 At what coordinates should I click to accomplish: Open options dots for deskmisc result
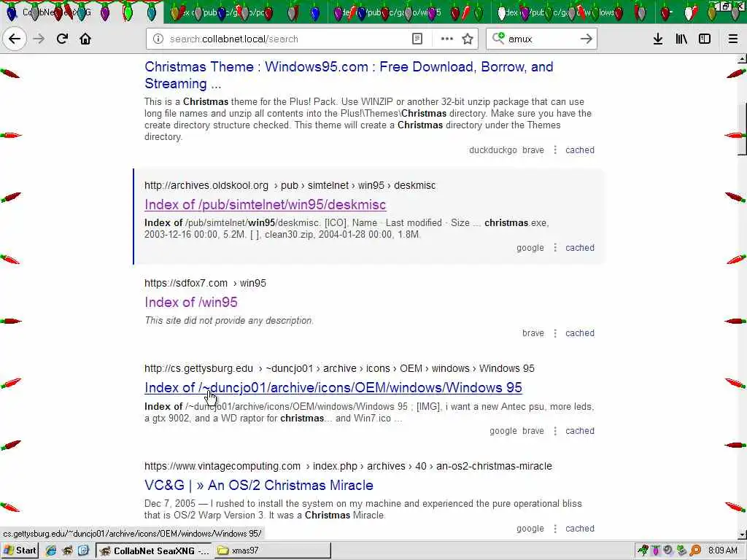coord(555,248)
